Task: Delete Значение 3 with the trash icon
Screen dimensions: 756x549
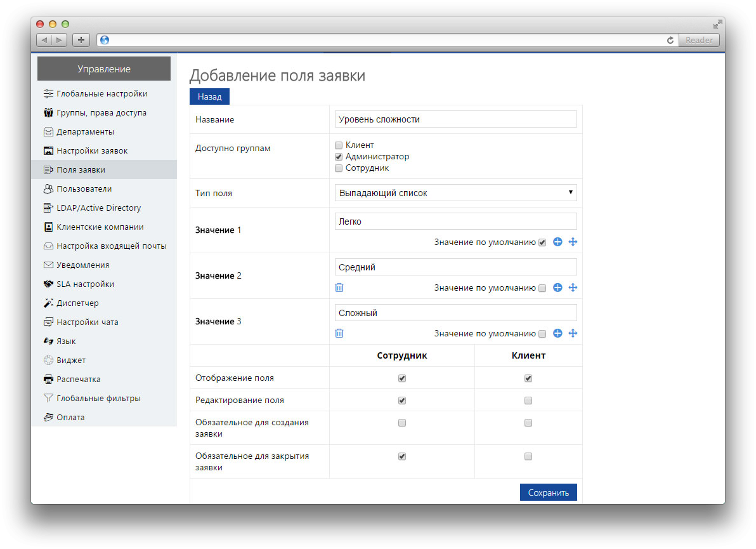Action: point(339,333)
